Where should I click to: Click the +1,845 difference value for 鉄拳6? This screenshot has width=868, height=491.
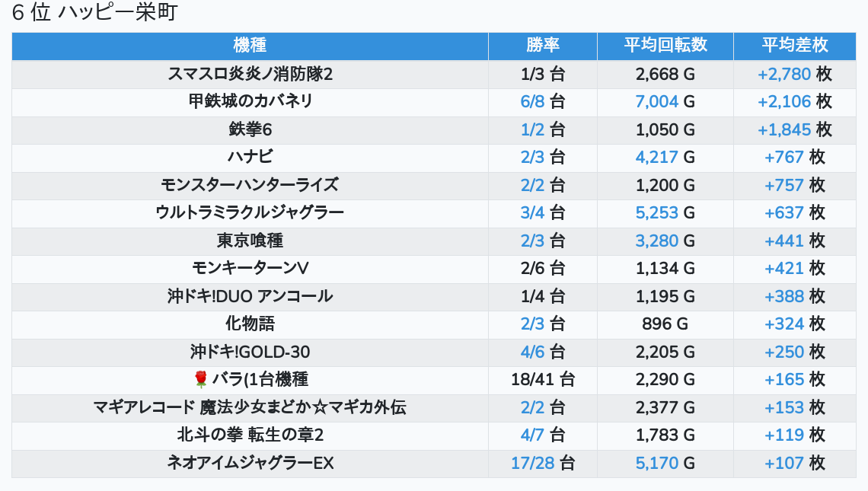tap(784, 130)
